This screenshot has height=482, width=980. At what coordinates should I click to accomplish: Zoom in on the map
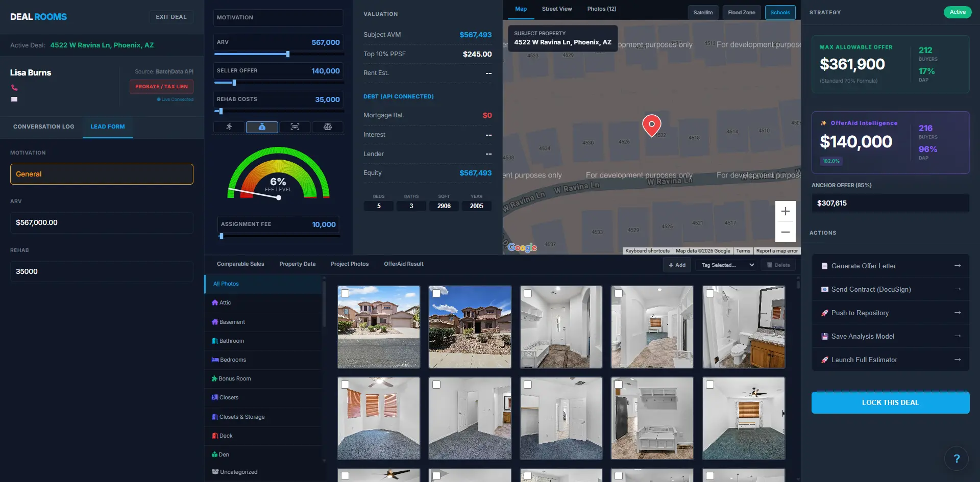pyautogui.click(x=786, y=211)
